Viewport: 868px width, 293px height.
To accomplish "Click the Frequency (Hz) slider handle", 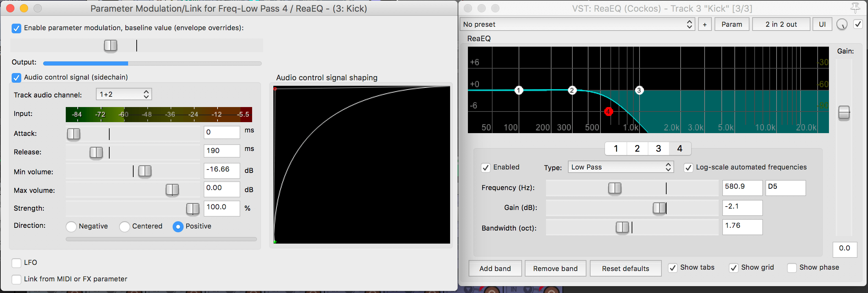I will click(x=615, y=188).
